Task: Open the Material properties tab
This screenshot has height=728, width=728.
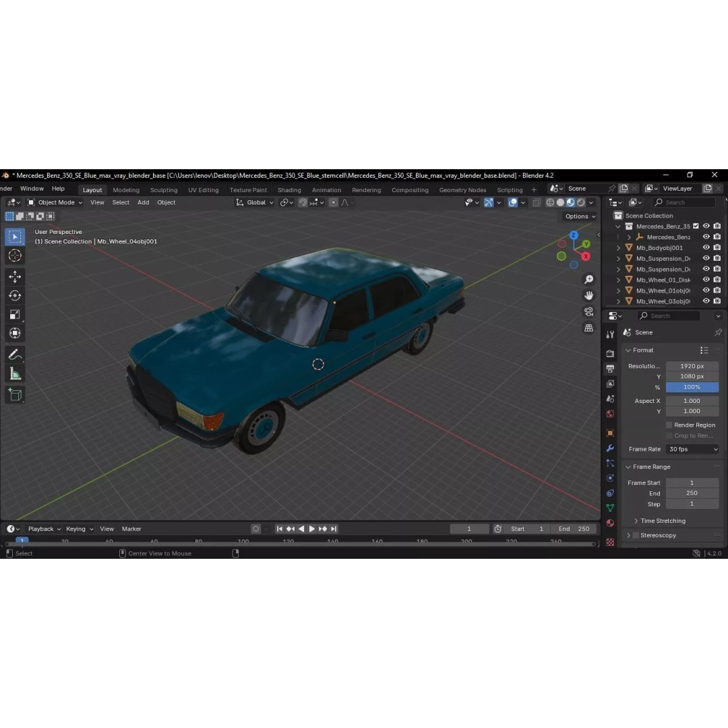Action: (611, 523)
